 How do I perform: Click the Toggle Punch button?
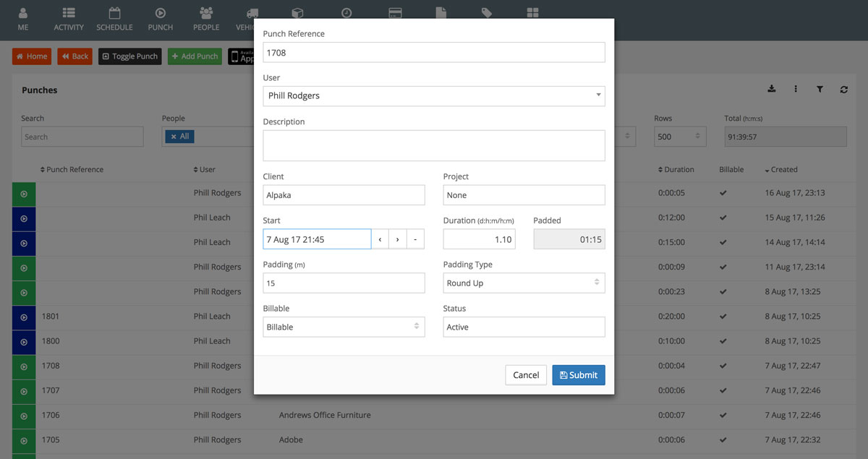pyautogui.click(x=130, y=56)
